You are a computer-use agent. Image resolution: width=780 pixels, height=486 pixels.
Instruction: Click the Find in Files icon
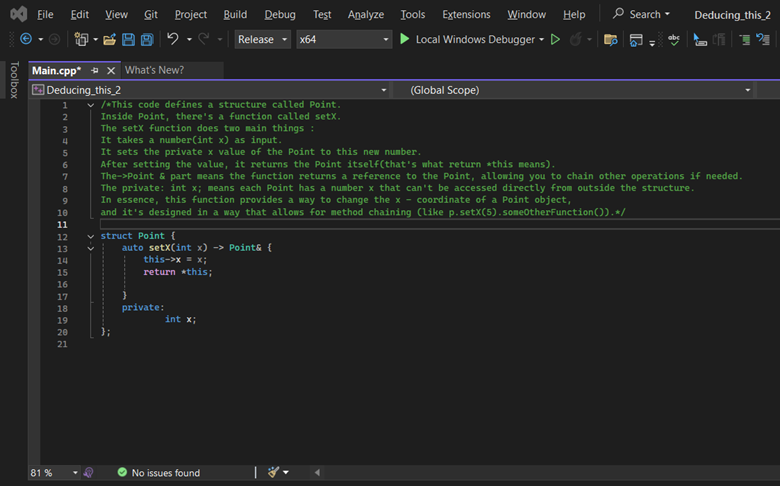[x=610, y=39]
